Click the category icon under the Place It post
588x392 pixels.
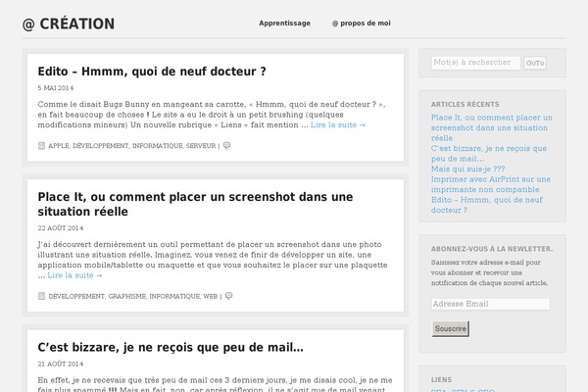[41, 296]
